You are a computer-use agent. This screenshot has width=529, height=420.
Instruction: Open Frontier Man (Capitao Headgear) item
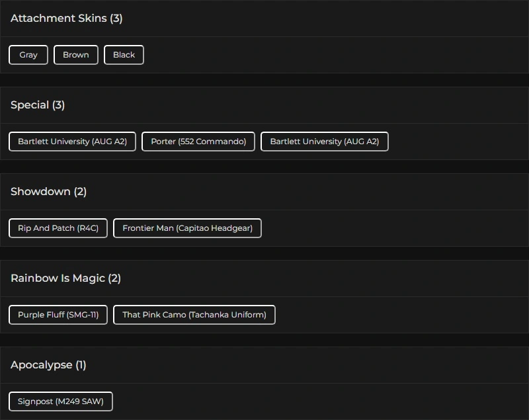pos(187,228)
